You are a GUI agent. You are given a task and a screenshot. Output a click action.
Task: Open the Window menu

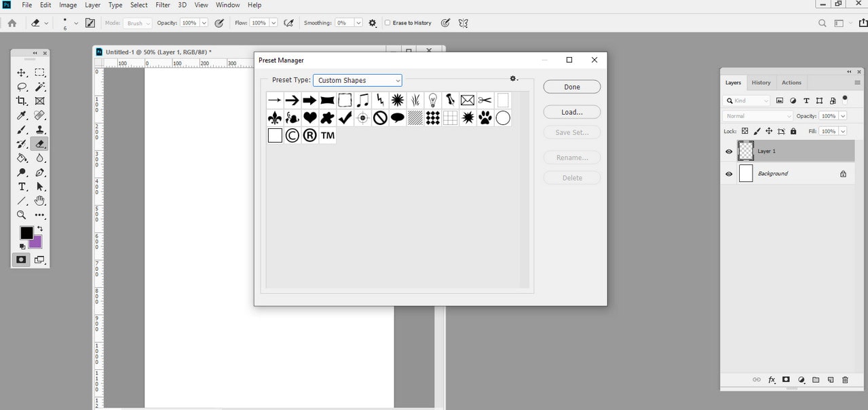[228, 5]
